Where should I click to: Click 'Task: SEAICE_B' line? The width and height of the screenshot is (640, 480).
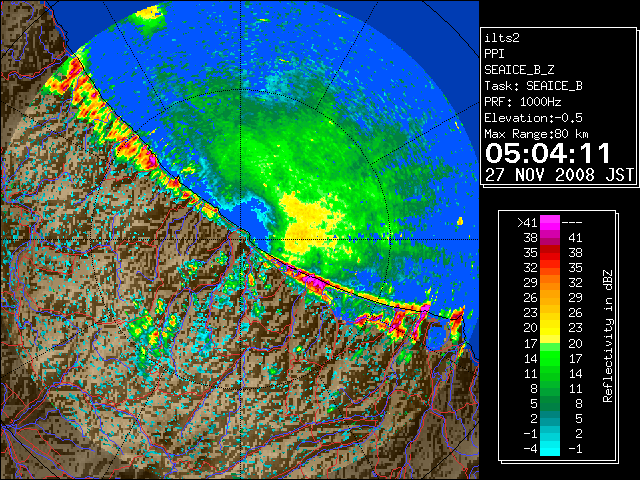[x=533, y=86]
